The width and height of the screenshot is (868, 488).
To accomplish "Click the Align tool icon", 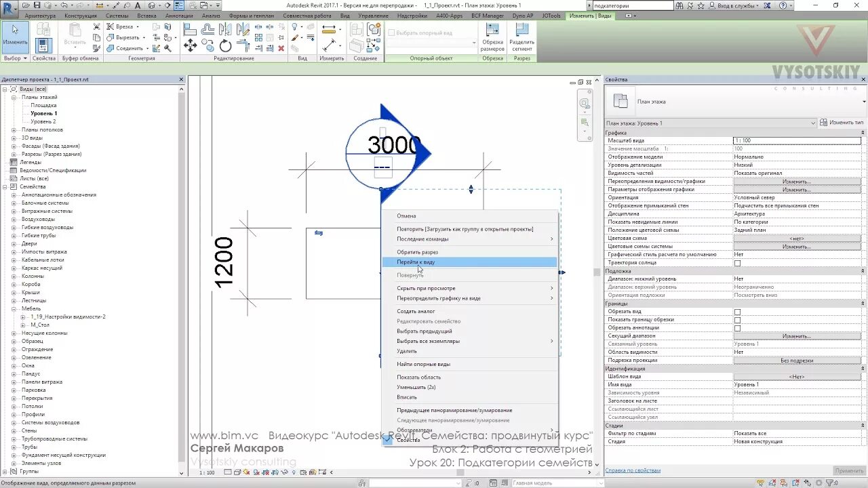I will tap(190, 29).
